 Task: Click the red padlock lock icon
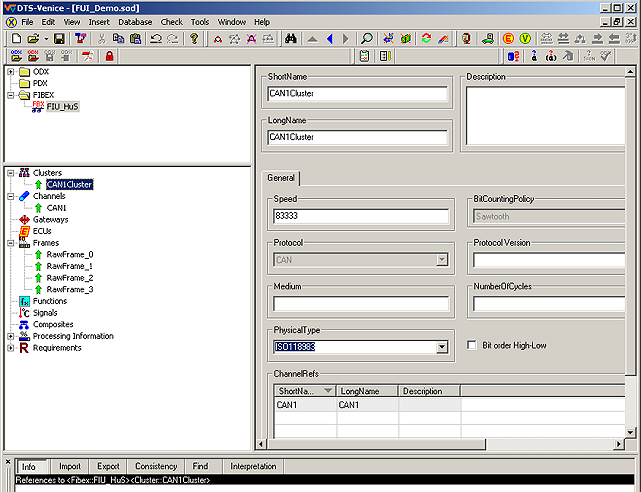[x=109, y=56]
